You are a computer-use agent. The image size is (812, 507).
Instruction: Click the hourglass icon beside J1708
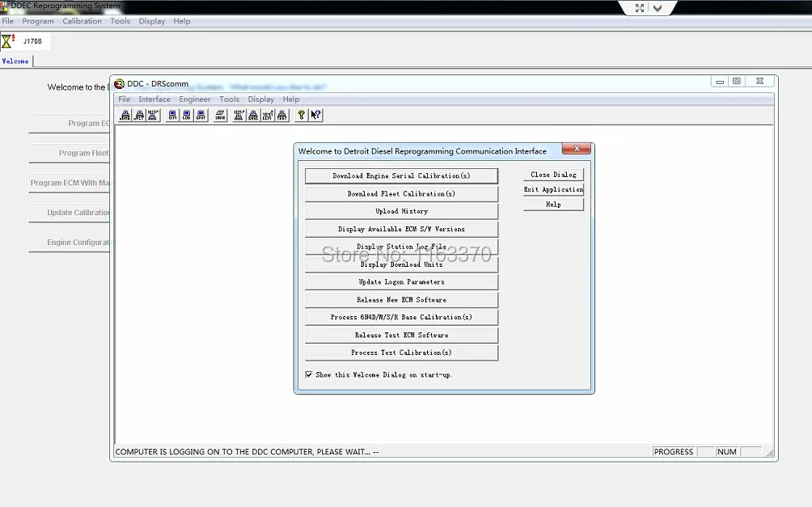(7, 41)
